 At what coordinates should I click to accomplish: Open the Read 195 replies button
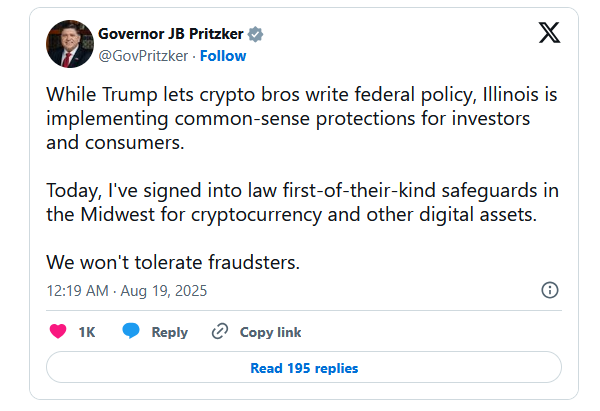(x=304, y=368)
